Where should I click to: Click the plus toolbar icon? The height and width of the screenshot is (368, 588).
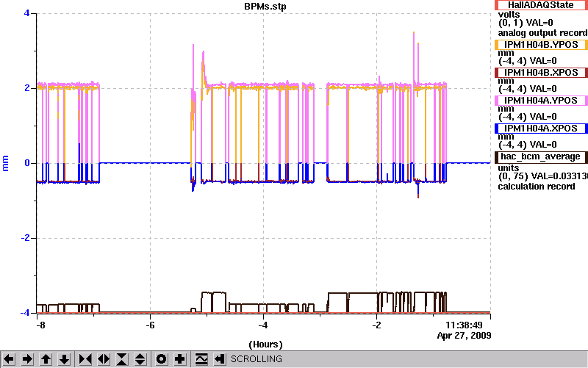[179, 359]
